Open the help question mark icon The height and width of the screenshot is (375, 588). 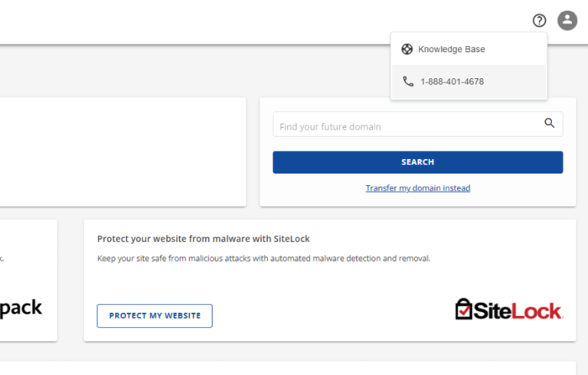pos(540,21)
